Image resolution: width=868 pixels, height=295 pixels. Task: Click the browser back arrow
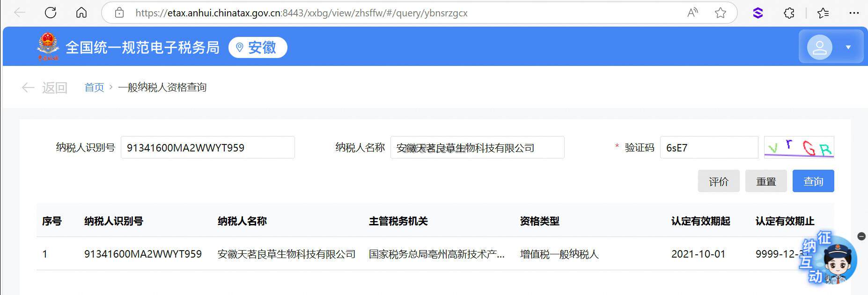20,13
